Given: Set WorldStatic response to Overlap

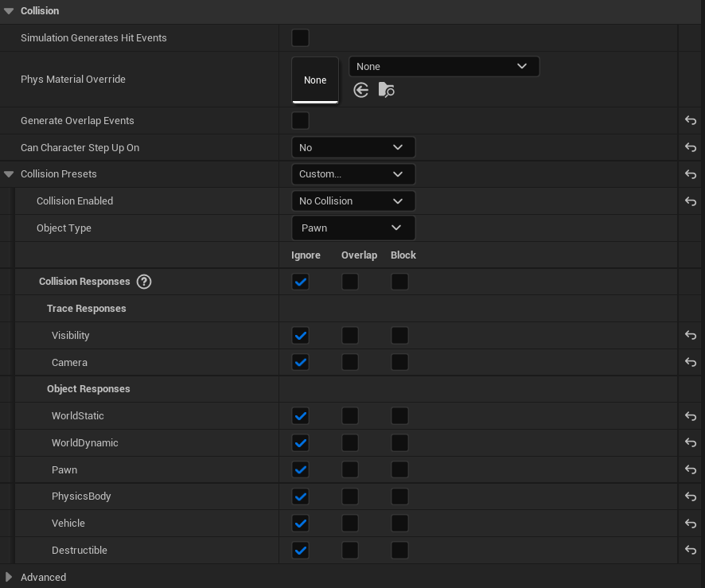Looking at the screenshot, I should point(350,416).
